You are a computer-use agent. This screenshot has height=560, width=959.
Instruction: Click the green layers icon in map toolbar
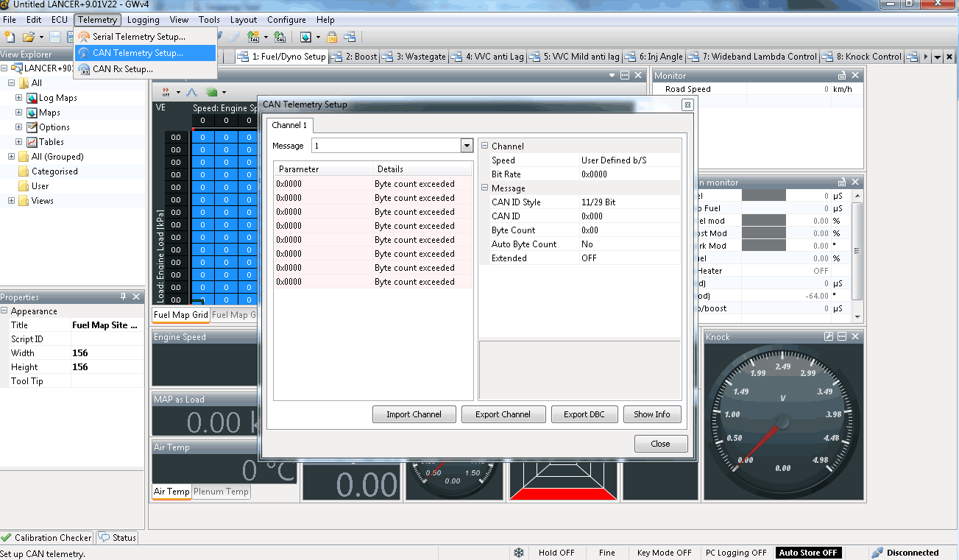(x=212, y=92)
